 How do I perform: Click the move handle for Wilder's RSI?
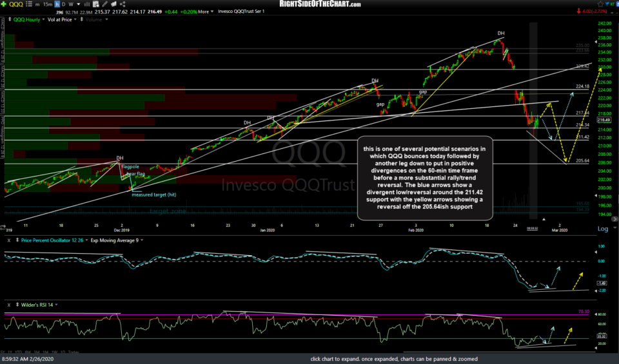click(17, 305)
